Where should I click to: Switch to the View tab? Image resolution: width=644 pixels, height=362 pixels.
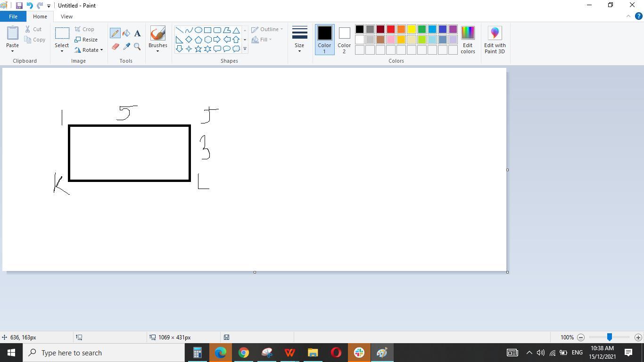pos(66,16)
